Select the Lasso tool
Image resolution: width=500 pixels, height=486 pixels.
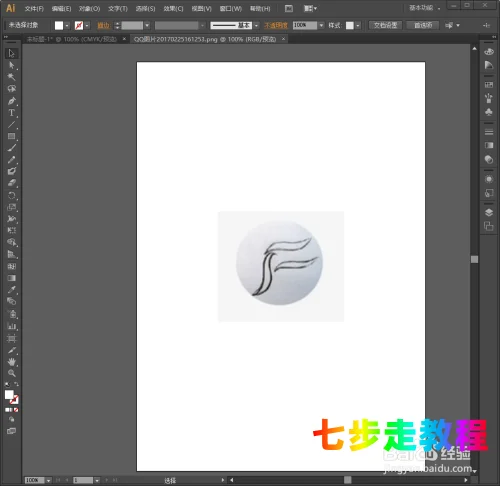[11, 89]
